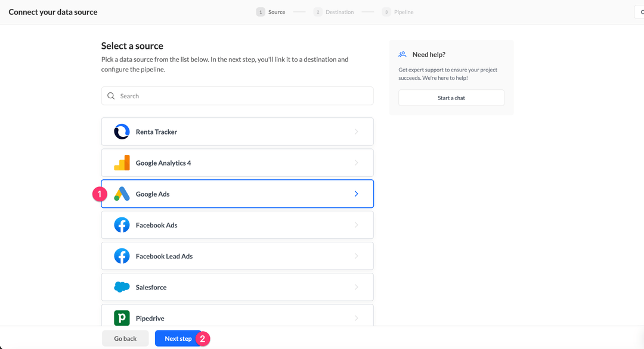
Task: Select the Renta Tracker source icon
Action: [x=122, y=132]
